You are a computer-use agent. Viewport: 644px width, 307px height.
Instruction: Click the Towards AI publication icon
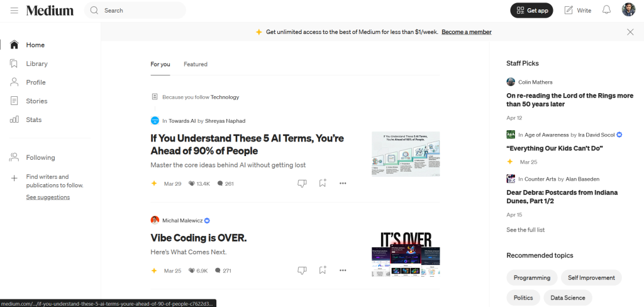click(155, 120)
